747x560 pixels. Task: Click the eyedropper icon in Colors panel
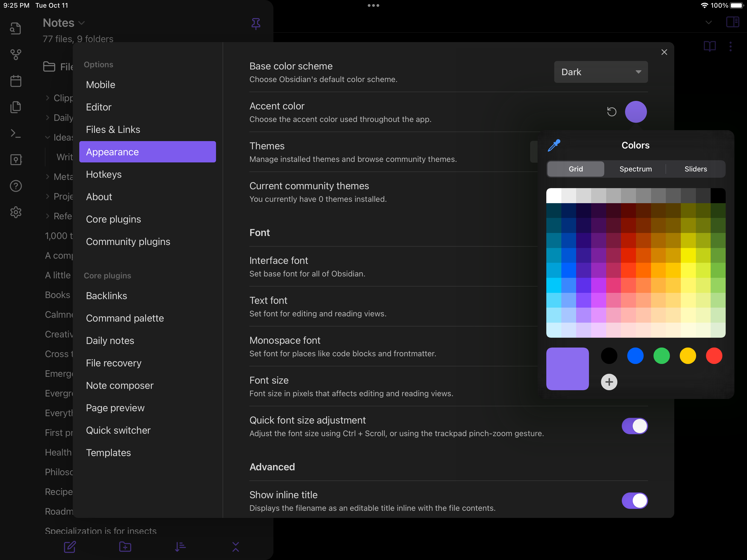pyautogui.click(x=554, y=145)
